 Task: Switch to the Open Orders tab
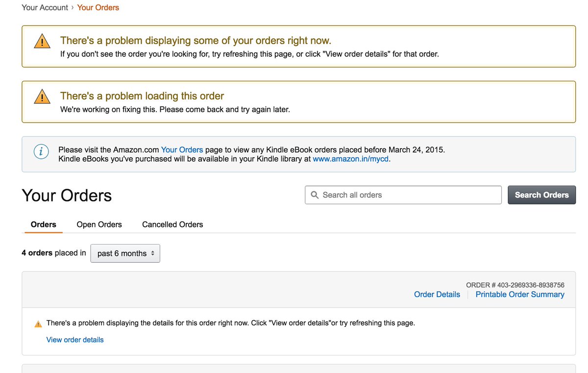(x=99, y=224)
